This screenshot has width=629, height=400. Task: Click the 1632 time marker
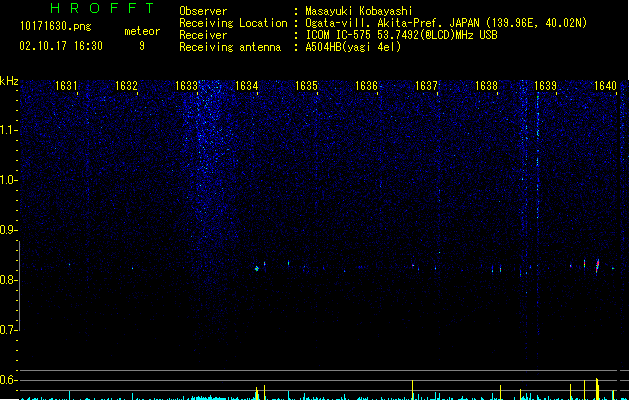click(126, 86)
